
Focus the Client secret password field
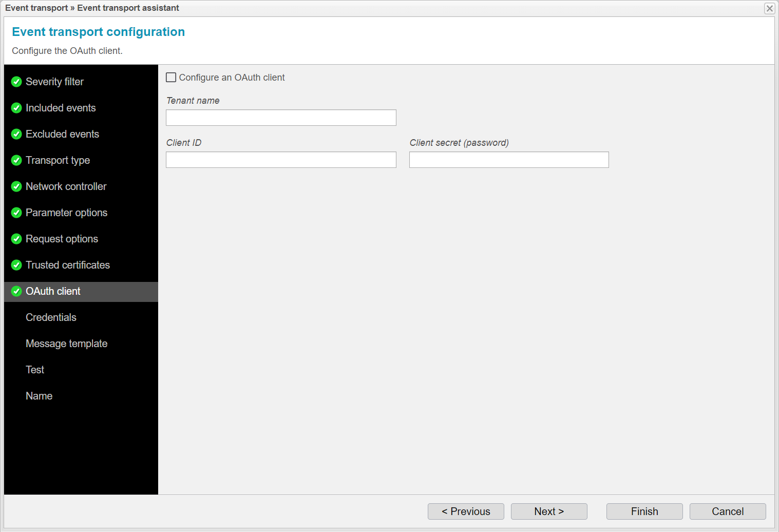[x=508, y=160]
